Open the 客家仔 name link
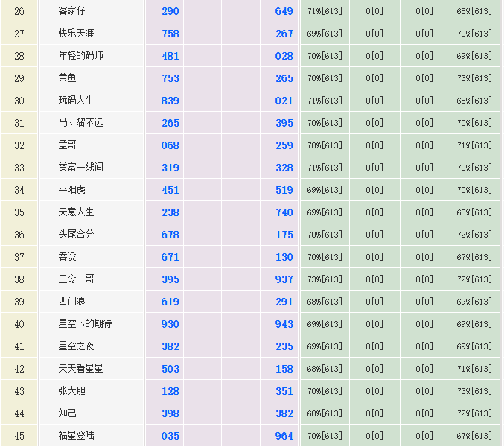Viewport: 504px width, 447px height. tap(71, 11)
